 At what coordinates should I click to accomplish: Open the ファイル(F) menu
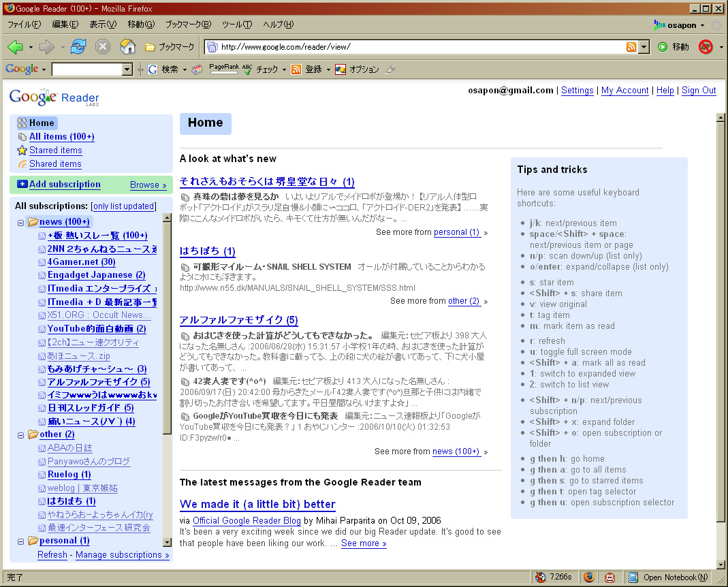coord(24,24)
